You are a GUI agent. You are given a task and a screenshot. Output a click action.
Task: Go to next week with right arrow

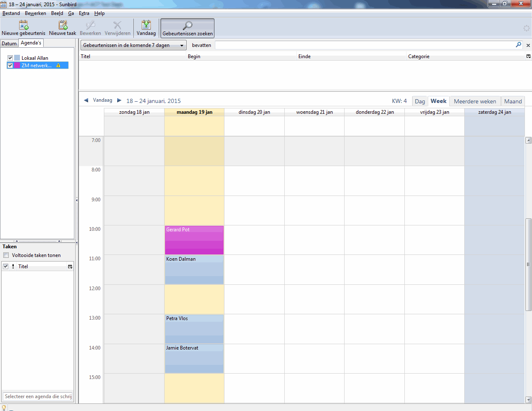click(119, 100)
